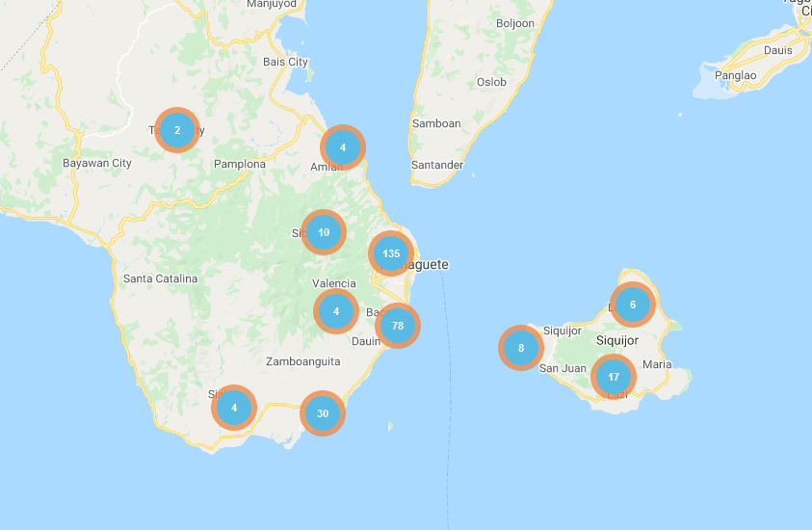The image size is (812, 530).
Task: Select the Pamplona map label
Action: 240,164
